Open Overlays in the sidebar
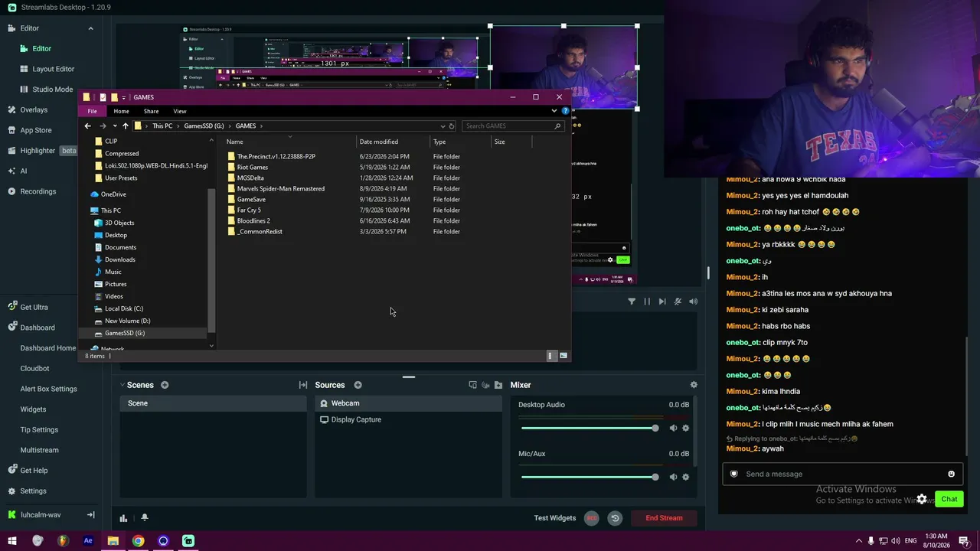 pyautogui.click(x=34, y=109)
